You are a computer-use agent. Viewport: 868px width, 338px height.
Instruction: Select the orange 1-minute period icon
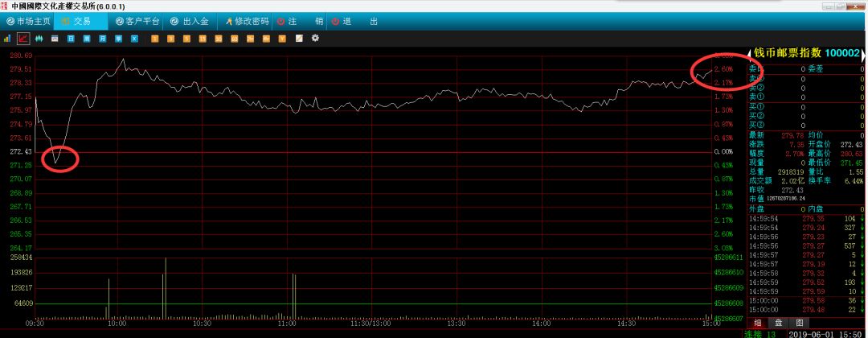[155, 39]
